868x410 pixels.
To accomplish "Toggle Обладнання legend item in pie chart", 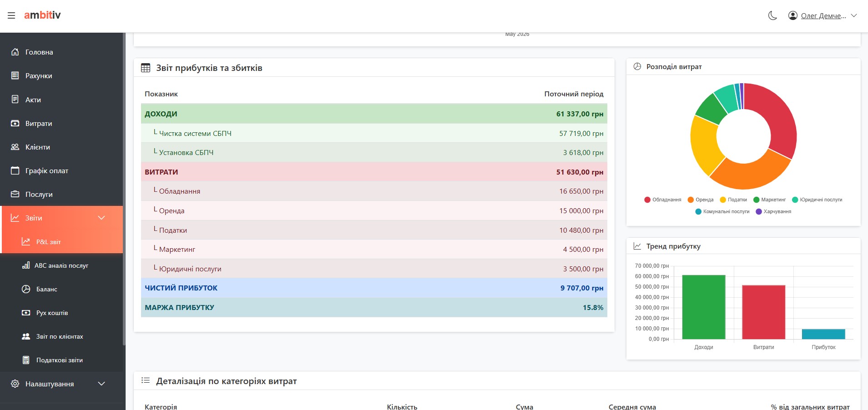I will (x=663, y=200).
